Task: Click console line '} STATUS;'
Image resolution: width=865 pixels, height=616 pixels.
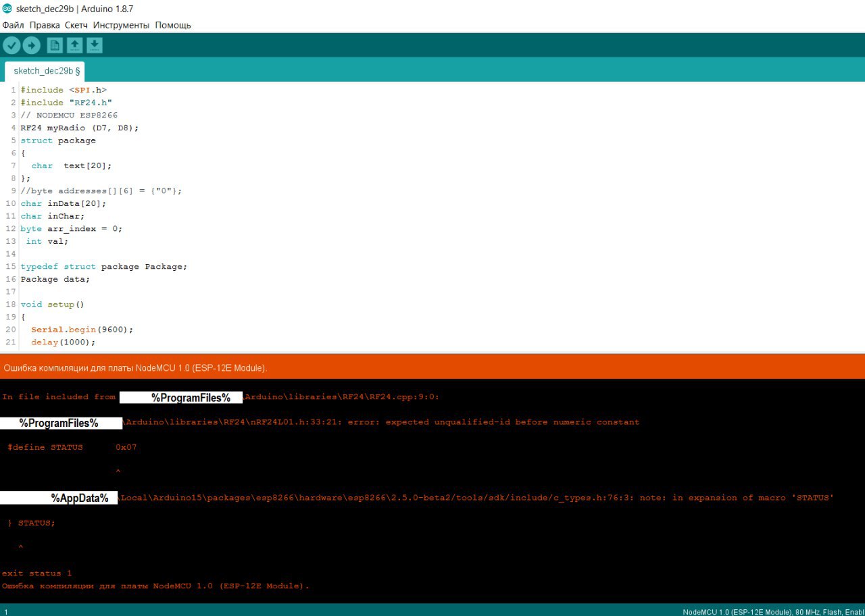Action: (x=32, y=523)
